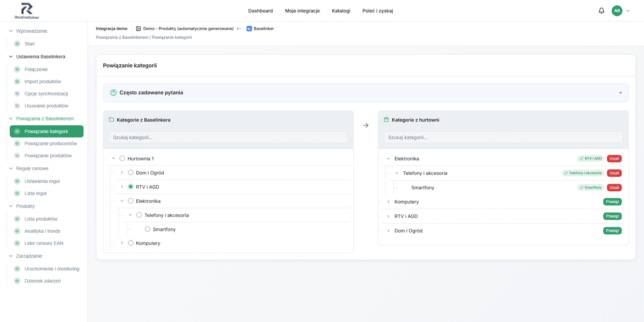Select the Telefony i akcesoria radio button
Image resolution: width=644 pixels, height=322 pixels.
click(139, 215)
